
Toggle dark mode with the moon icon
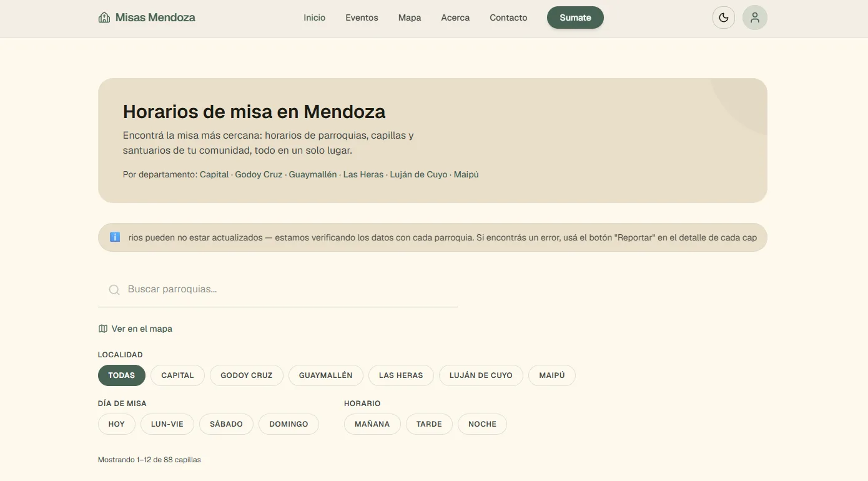click(724, 17)
